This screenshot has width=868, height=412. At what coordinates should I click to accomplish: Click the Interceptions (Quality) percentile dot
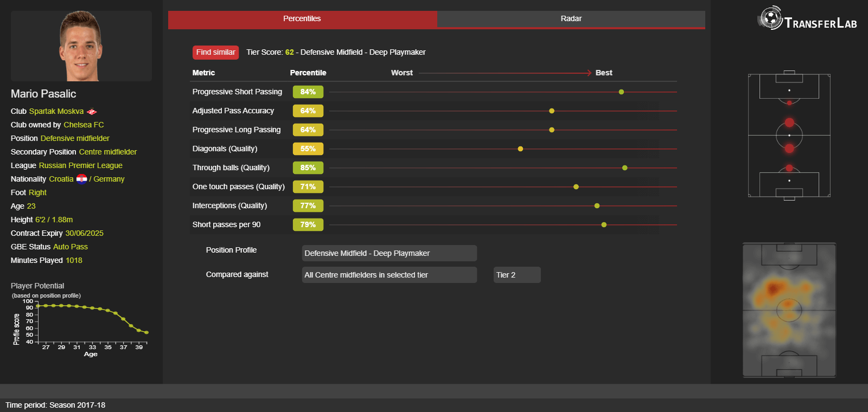pyautogui.click(x=597, y=206)
